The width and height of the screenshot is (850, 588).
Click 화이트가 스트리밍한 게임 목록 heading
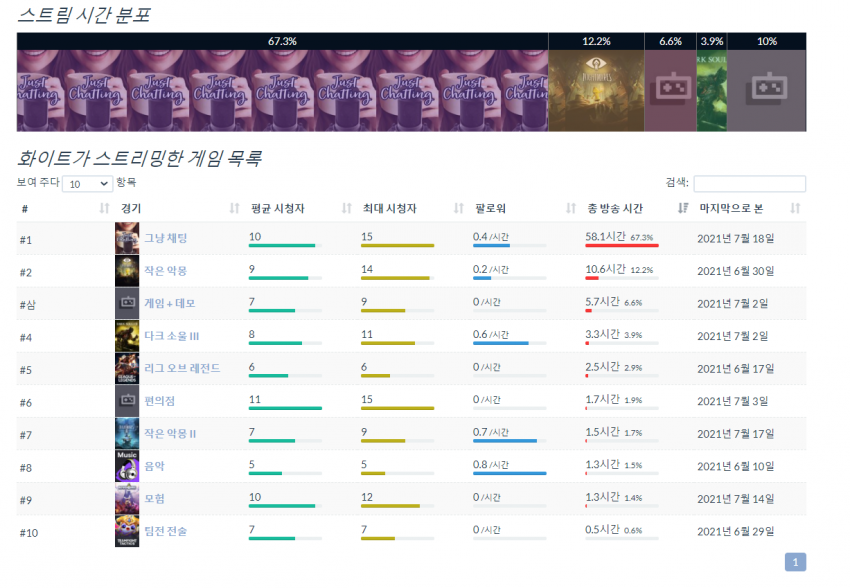[x=139, y=158]
